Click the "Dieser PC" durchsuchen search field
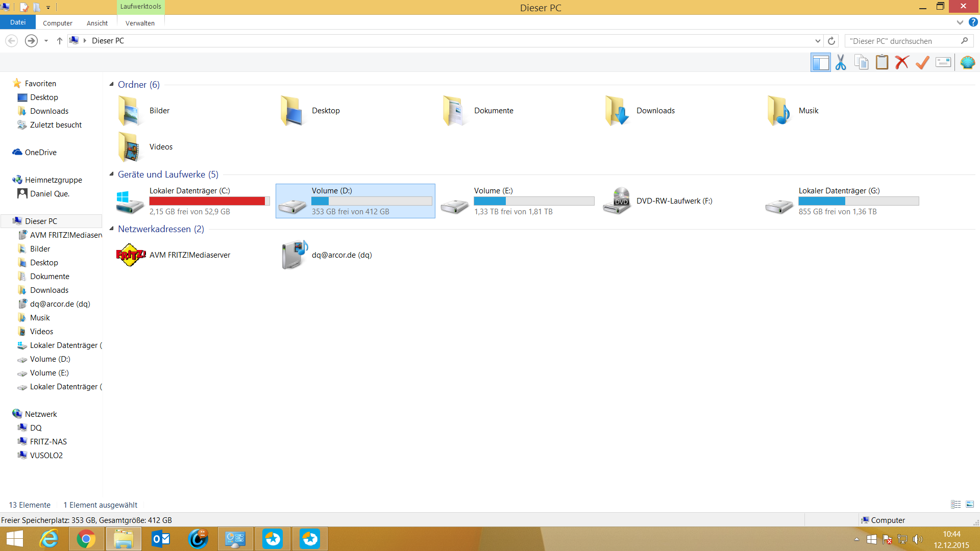980x551 pixels. click(903, 41)
